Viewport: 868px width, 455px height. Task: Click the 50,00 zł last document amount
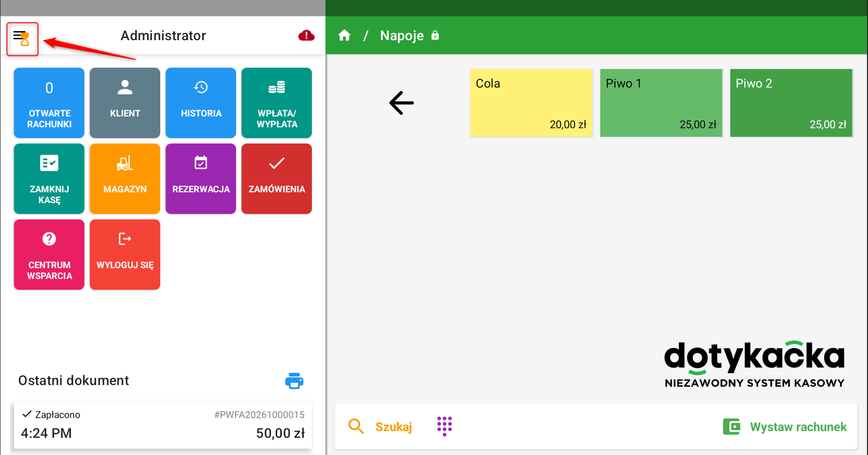(x=280, y=433)
